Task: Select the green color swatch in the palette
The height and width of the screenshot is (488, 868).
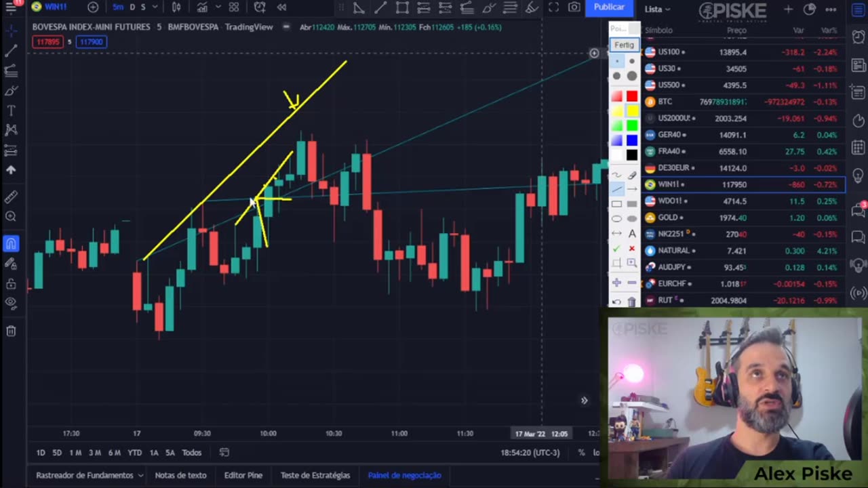Action: pyautogui.click(x=632, y=126)
